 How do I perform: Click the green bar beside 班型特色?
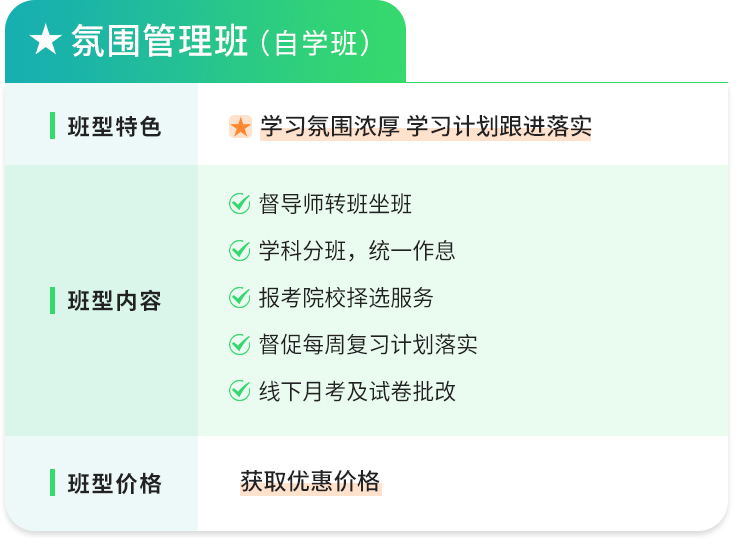52,127
